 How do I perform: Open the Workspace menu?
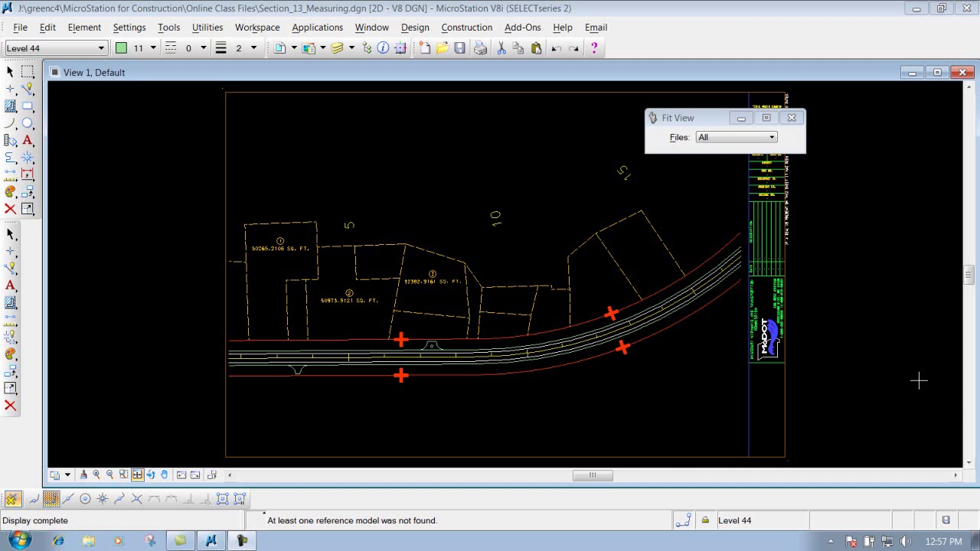pyautogui.click(x=257, y=28)
